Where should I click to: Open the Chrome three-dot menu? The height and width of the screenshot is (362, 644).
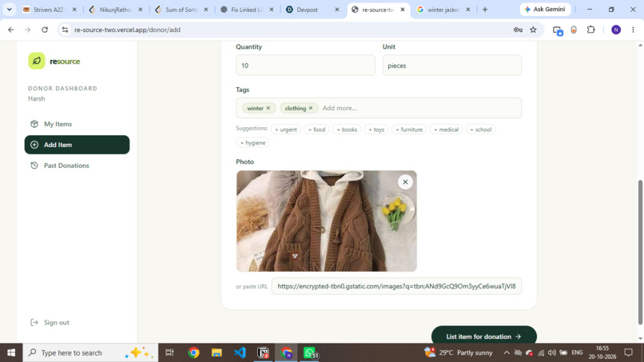(x=633, y=30)
